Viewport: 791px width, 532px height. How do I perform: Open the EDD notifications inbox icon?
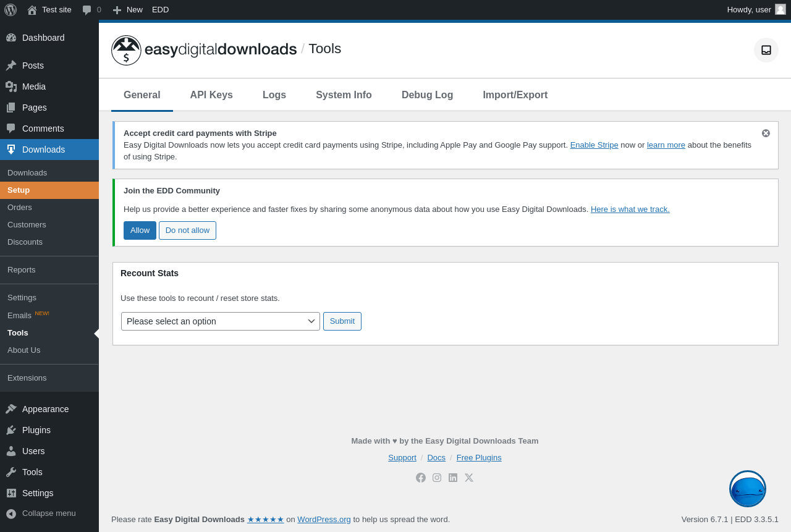pos(766,50)
